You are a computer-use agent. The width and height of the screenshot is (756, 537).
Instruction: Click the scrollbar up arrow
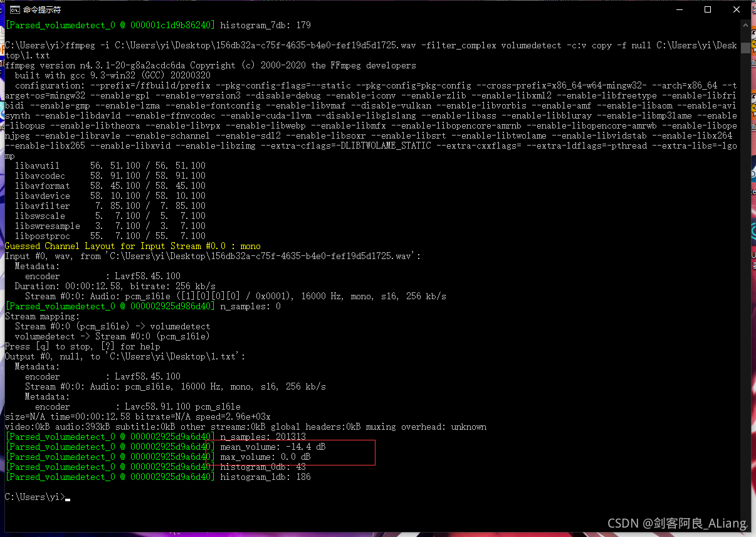point(745,24)
